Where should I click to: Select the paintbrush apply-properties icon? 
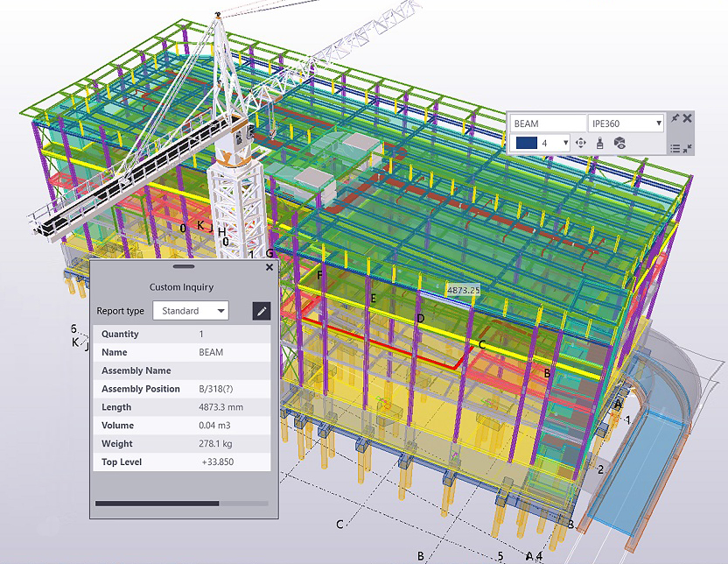599,143
